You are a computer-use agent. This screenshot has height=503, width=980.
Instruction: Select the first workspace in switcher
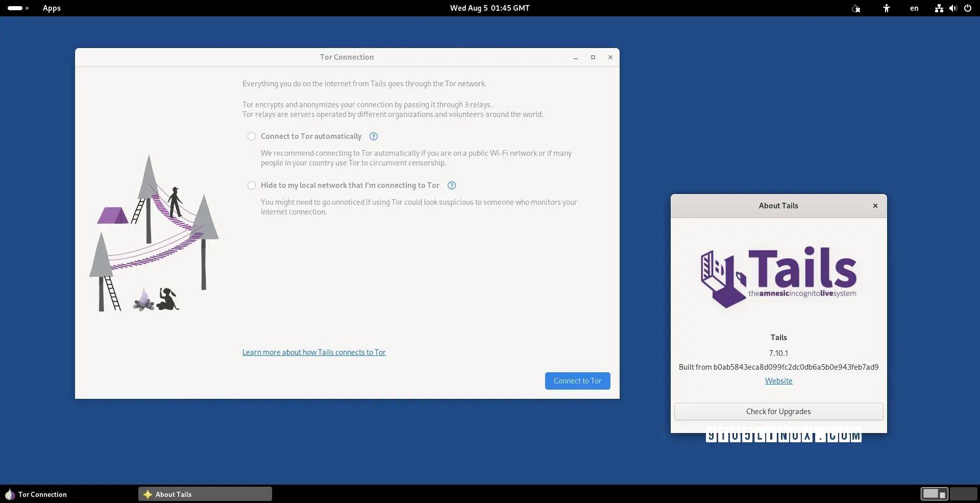[934, 494]
